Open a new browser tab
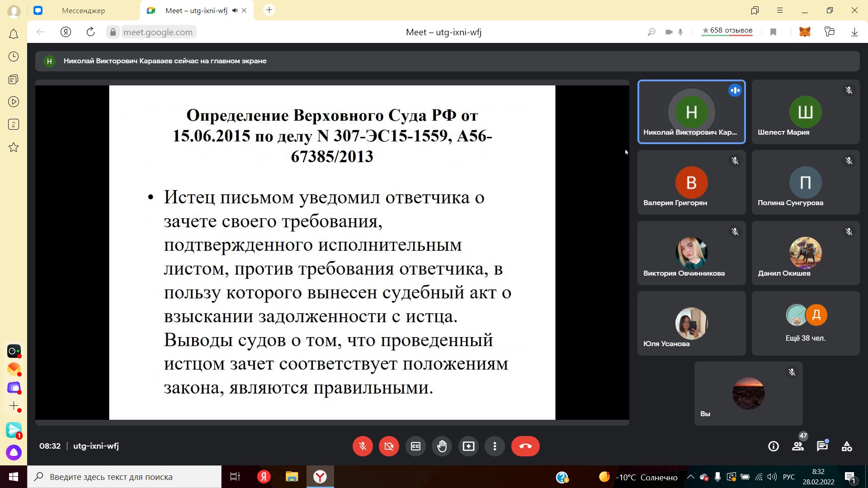 (269, 10)
